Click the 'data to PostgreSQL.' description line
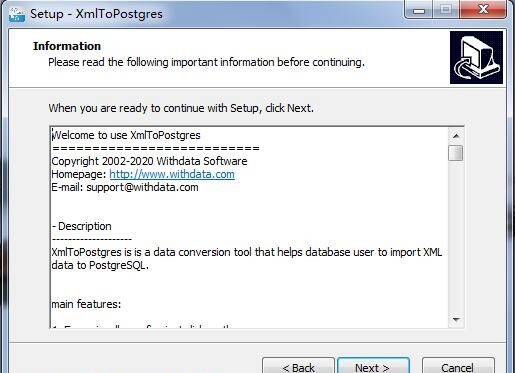This screenshot has height=373, width=515. (x=100, y=266)
